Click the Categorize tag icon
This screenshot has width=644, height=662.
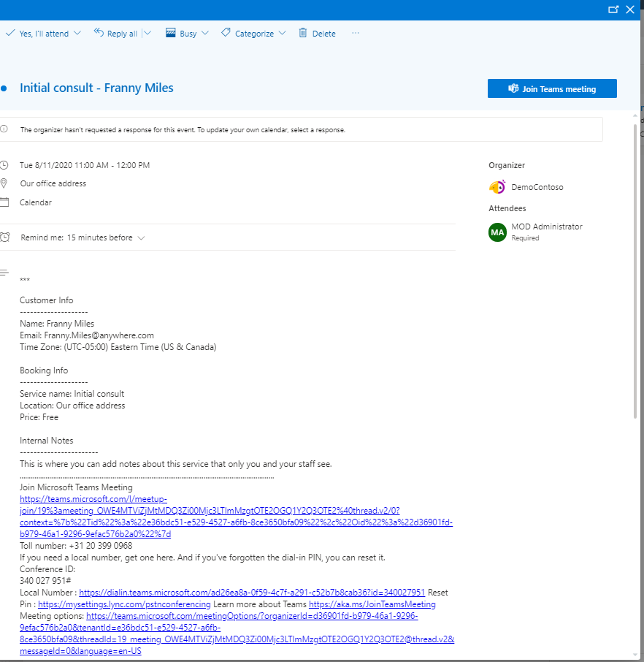coord(226,32)
